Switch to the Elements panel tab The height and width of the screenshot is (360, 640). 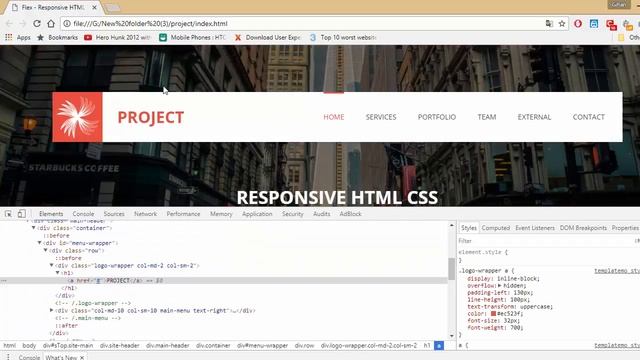click(x=51, y=214)
